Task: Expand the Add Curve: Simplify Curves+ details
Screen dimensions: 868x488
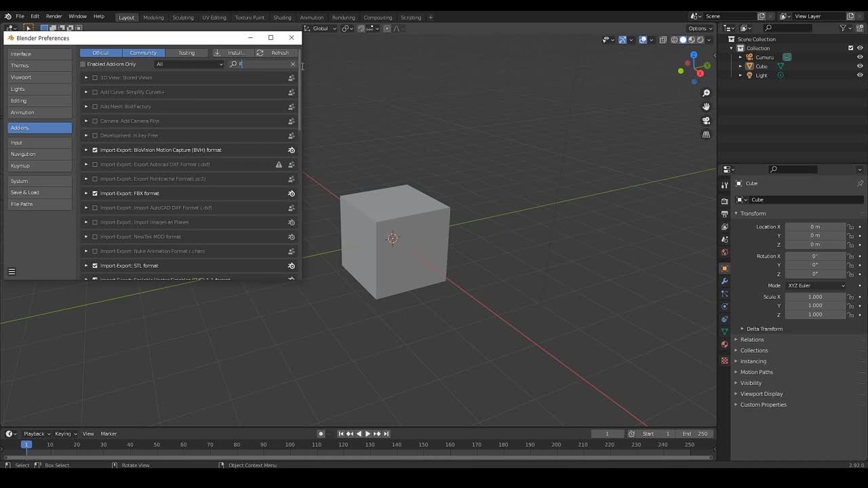Action: click(x=86, y=92)
